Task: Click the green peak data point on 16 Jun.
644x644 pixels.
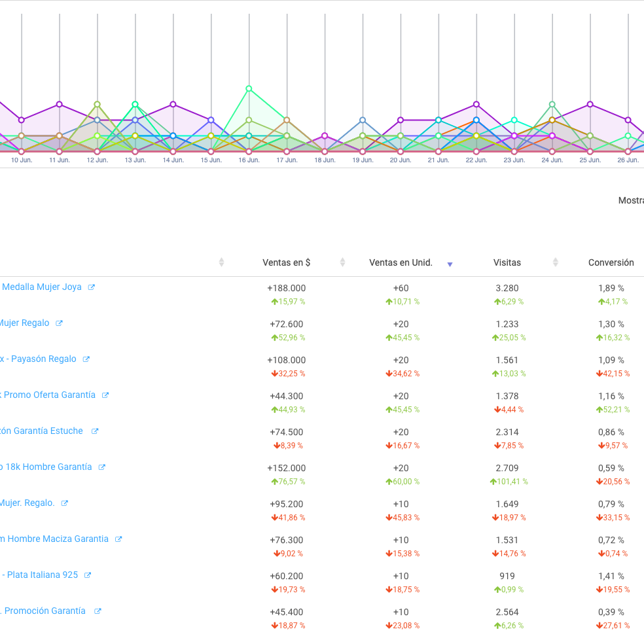Action: [x=249, y=88]
